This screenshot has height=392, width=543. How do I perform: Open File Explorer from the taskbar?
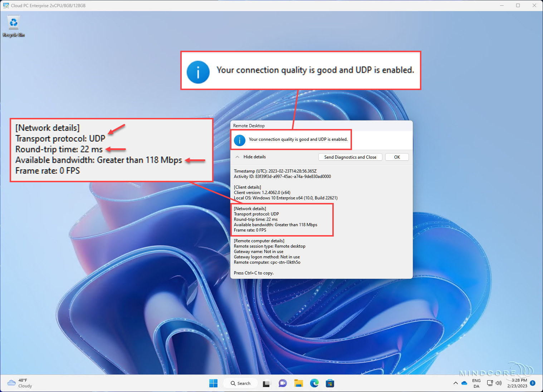coord(298,383)
